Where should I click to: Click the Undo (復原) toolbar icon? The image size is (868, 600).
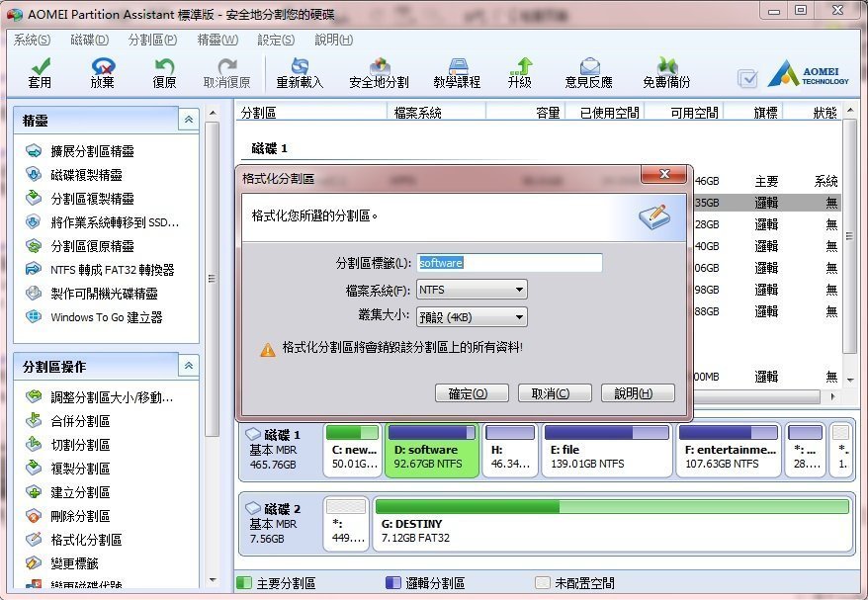click(x=164, y=67)
